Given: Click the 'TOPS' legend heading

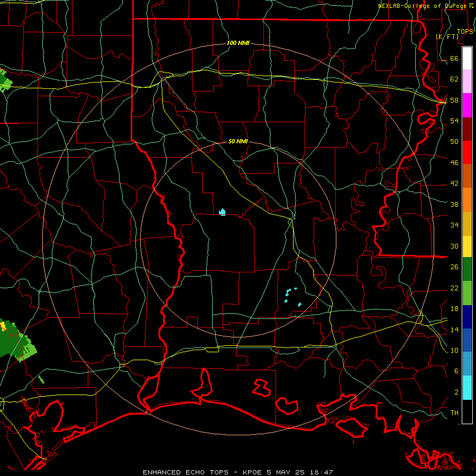Looking at the screenshot, I should (x=465, y=32).
